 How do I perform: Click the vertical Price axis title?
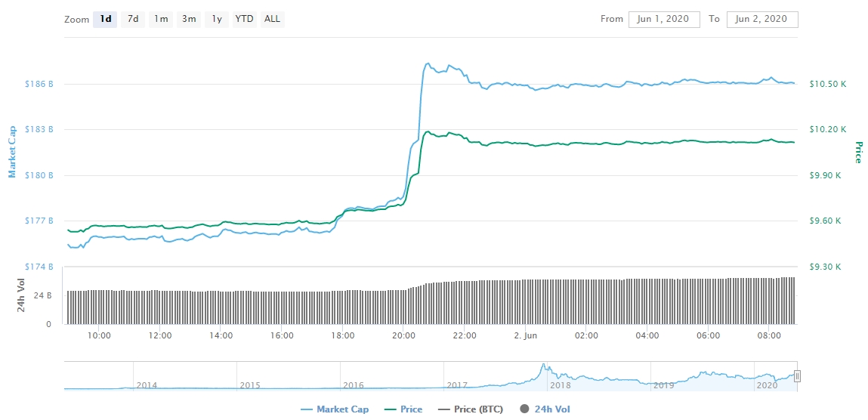coord(859,152)
